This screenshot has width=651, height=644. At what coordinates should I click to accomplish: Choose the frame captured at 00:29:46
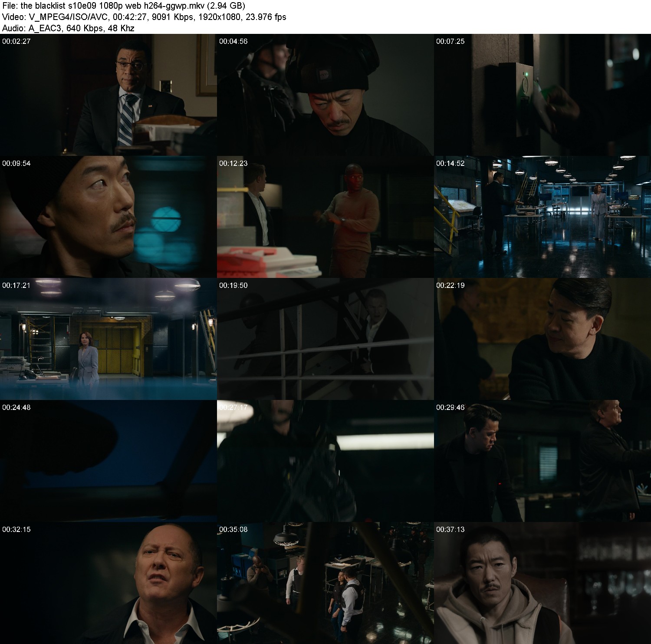542,461
